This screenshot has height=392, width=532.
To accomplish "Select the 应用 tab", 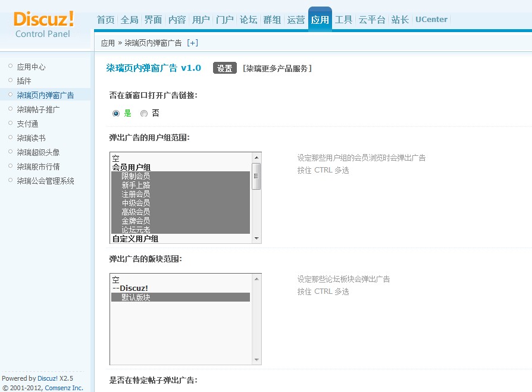I will [320, 20].
